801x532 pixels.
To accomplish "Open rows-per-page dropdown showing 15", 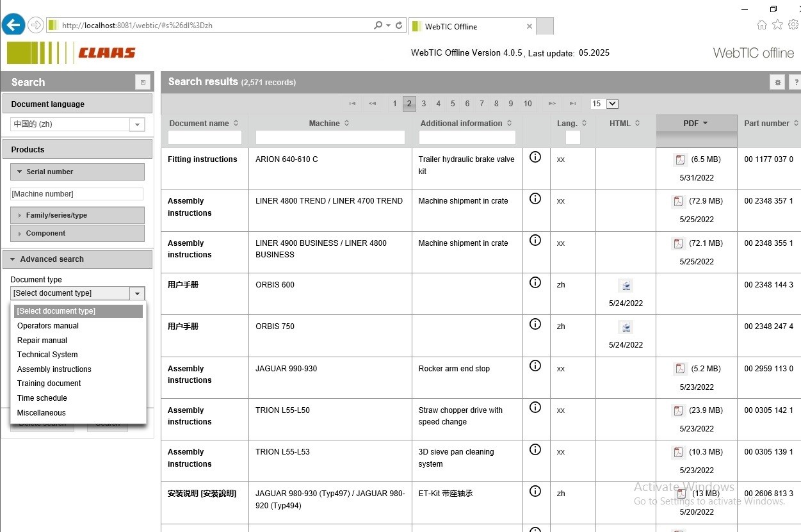I will (604, 104).
